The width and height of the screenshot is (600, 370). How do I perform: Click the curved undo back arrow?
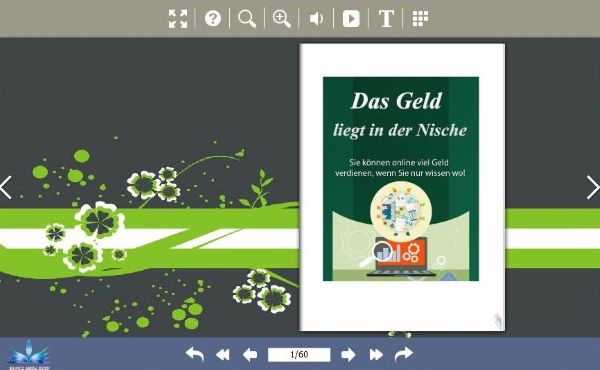click(x=194, y=355)
